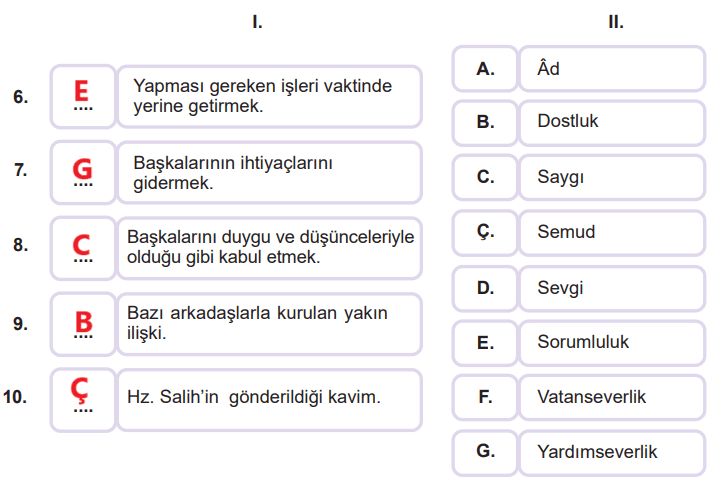Screen dimensions: 728x488
Task: Click the answer box for question 10
Action: point(82,397)
